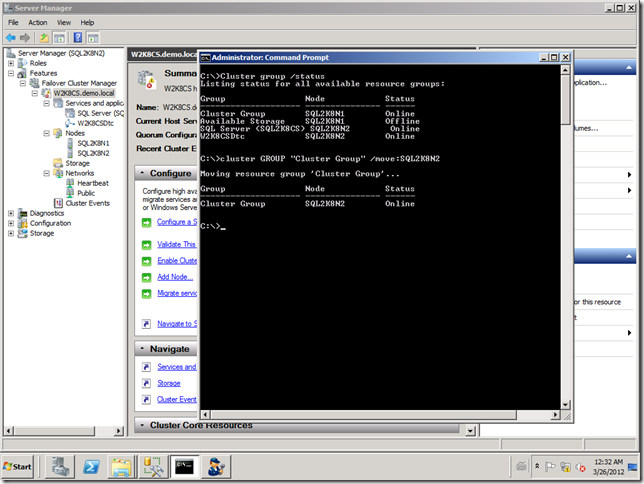Click the Validate This Cluster link
644x484 pixels.
(177, 244)
